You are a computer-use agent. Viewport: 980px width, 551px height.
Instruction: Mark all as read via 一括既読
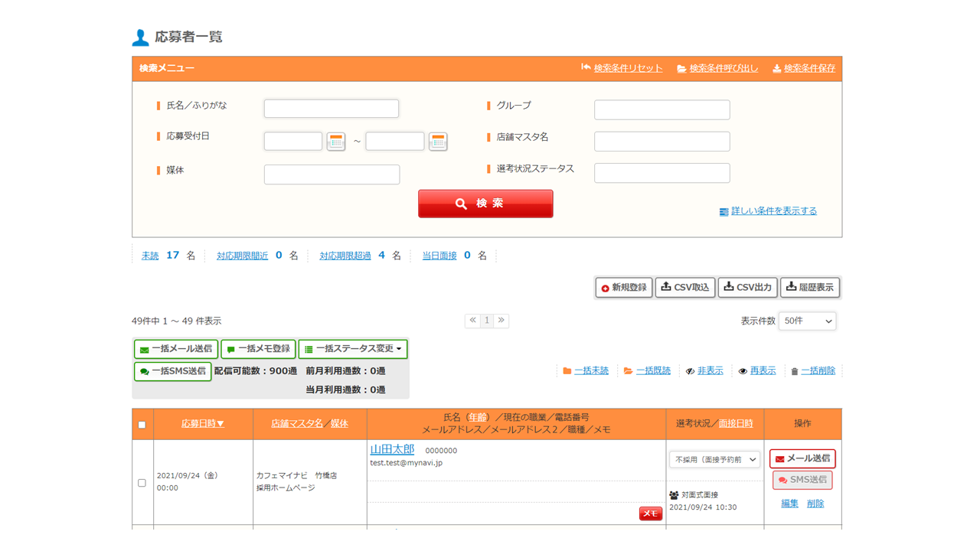pos(653,371)
